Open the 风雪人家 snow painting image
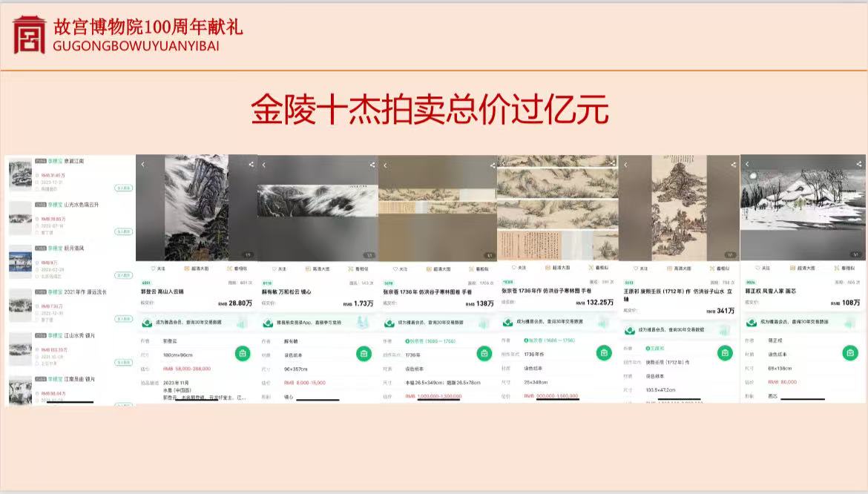The image size is (868, 494). pos(803,206)
